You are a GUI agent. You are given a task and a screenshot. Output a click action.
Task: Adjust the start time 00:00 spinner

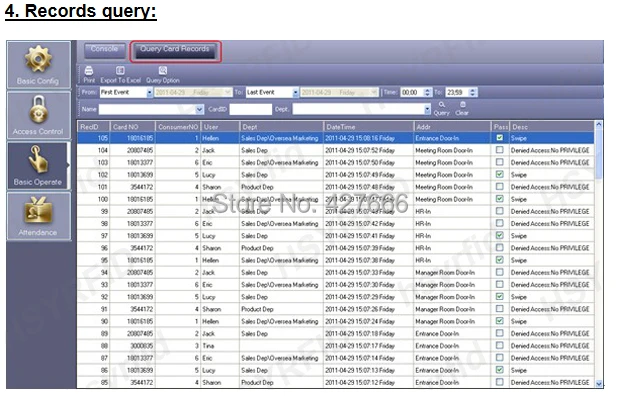428,93
